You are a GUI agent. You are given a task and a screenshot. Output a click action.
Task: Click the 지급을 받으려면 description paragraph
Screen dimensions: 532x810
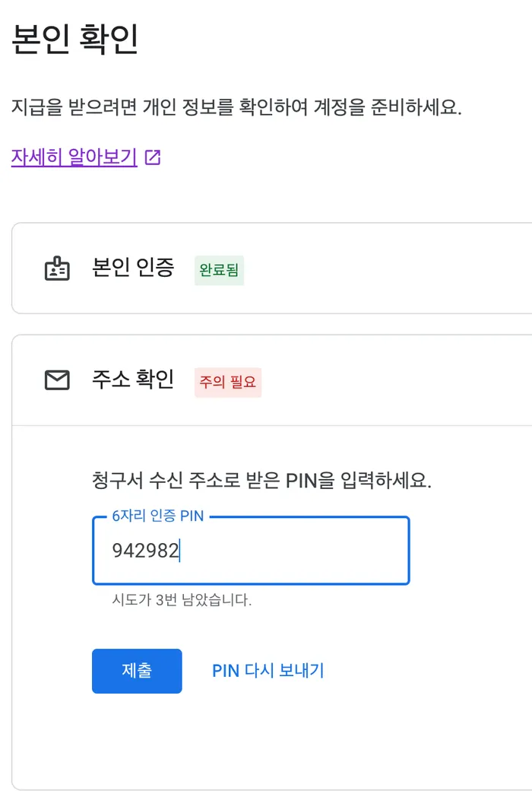(236, 107)
